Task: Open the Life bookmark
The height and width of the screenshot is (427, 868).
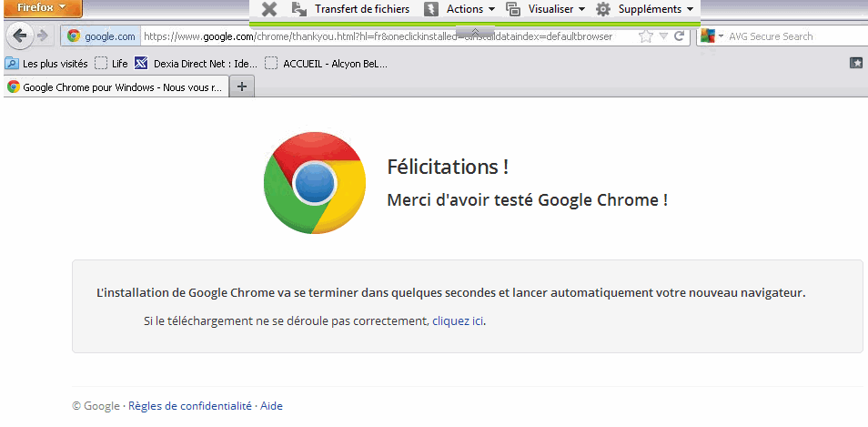Action: [111, 64]
